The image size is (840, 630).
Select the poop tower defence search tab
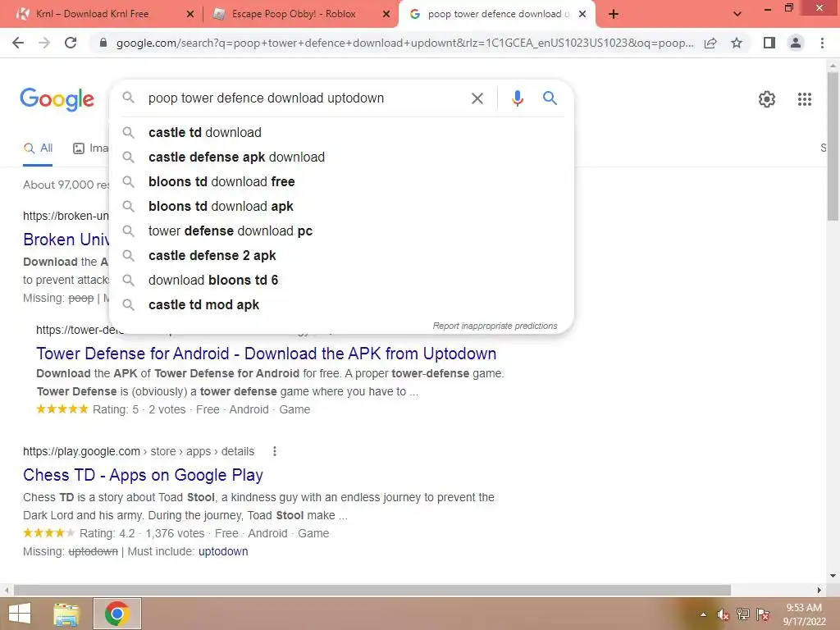pos(495,14)
